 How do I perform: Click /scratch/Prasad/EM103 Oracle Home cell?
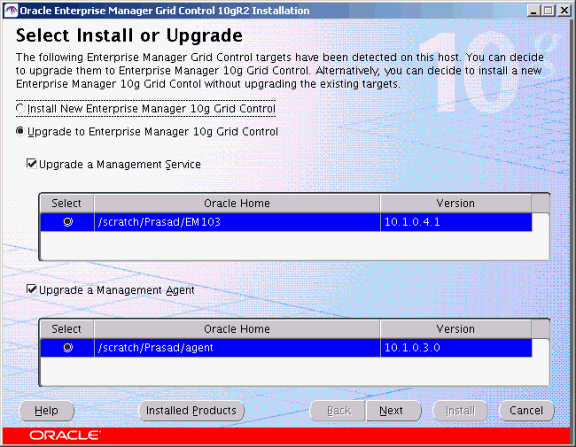[x=237, y=222]
